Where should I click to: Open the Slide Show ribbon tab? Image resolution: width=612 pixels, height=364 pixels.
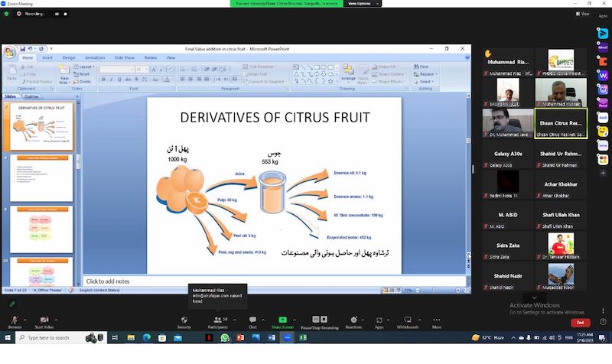pos(124,57)
